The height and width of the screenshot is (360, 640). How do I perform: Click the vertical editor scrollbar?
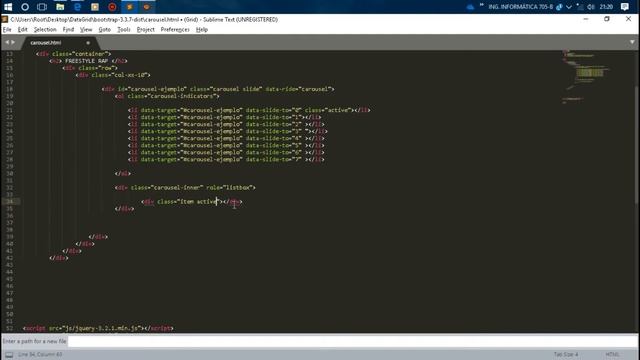637,145
